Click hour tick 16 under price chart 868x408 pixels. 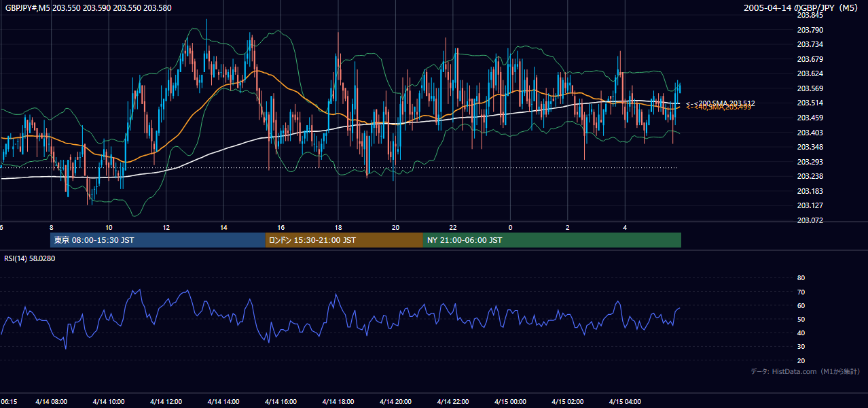[281, 227]
